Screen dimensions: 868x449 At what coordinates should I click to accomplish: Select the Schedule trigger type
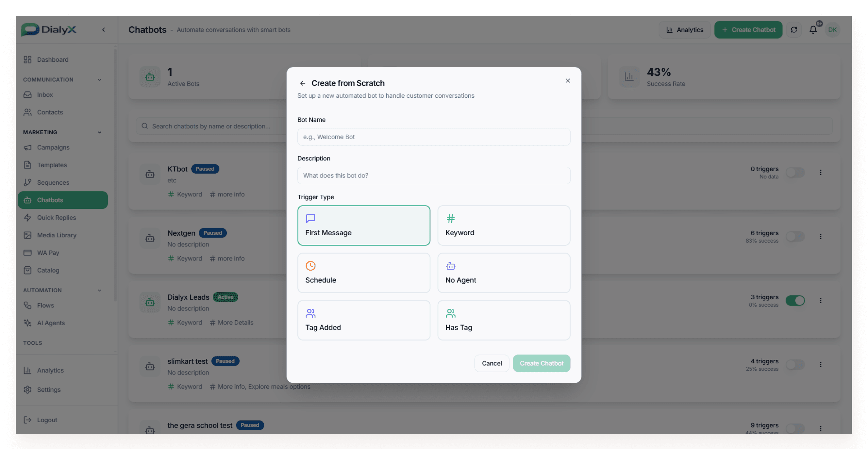coord(364,273)
